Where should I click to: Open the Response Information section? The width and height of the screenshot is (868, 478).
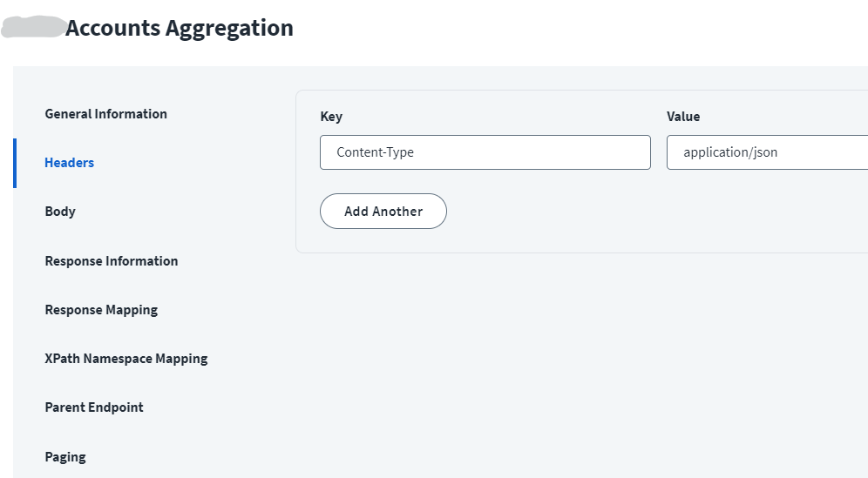pyautogui.click(x=112, y=261)
